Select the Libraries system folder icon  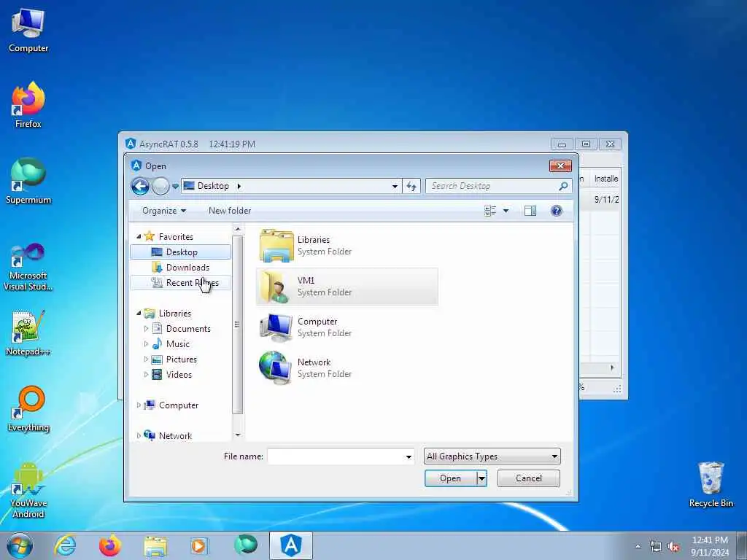pyautogui.click(x=276, y=246)
